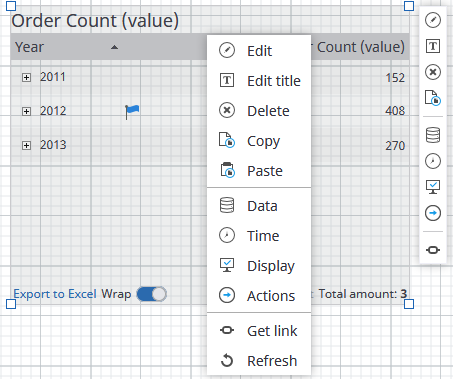Click the Actions arrow icon in side toolbar

tap(433, 213)
